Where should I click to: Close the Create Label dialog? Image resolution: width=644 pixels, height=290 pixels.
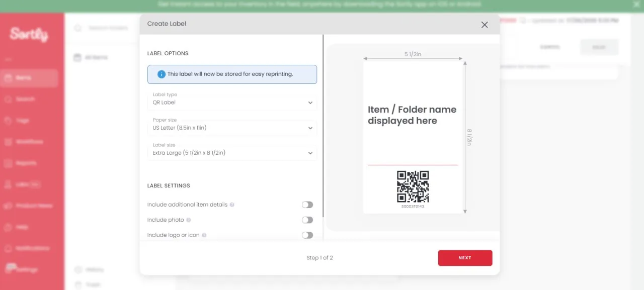coord(485,25)
